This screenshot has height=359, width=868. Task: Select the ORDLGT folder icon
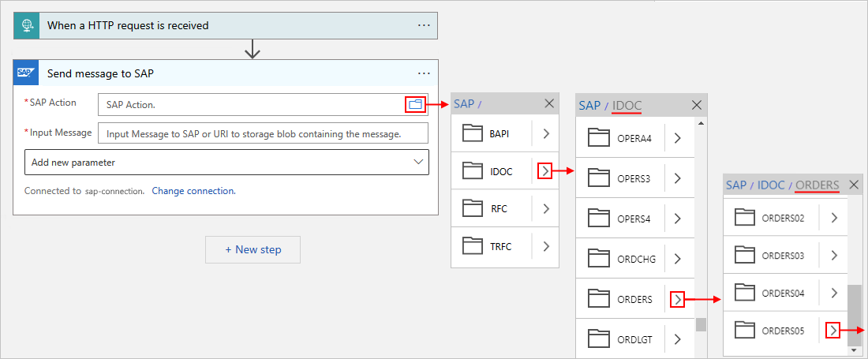(598, 339)
